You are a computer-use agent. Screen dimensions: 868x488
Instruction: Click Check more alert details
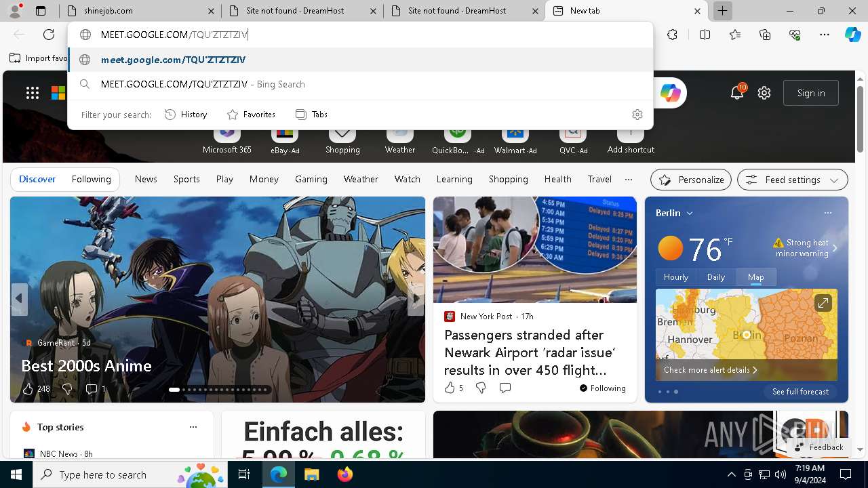(x=710, y=370)
